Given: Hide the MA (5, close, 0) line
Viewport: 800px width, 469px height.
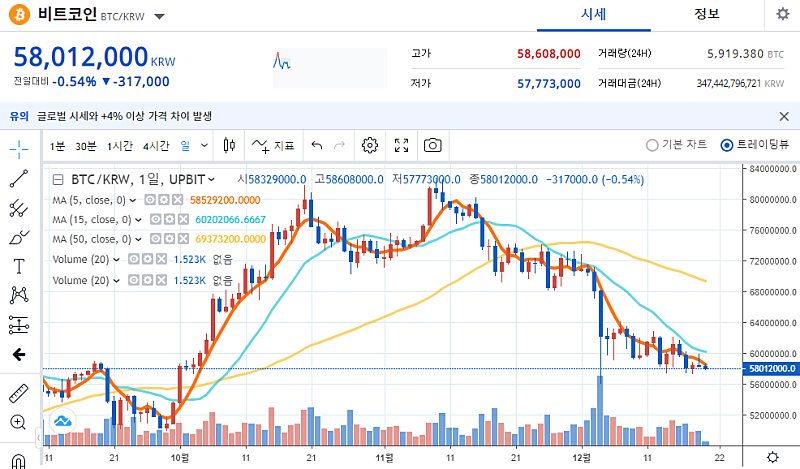Looking at the screenshot, I should click(x=149, y=200).
